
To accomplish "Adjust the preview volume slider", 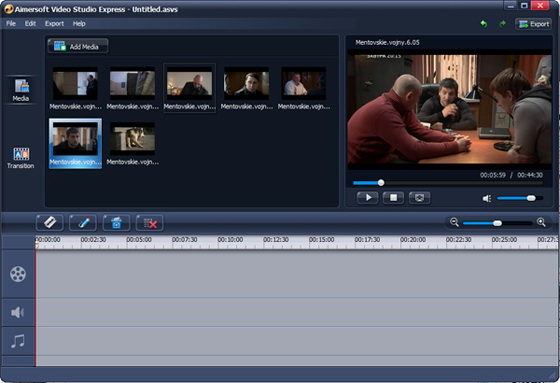I will tap(520, 198).
